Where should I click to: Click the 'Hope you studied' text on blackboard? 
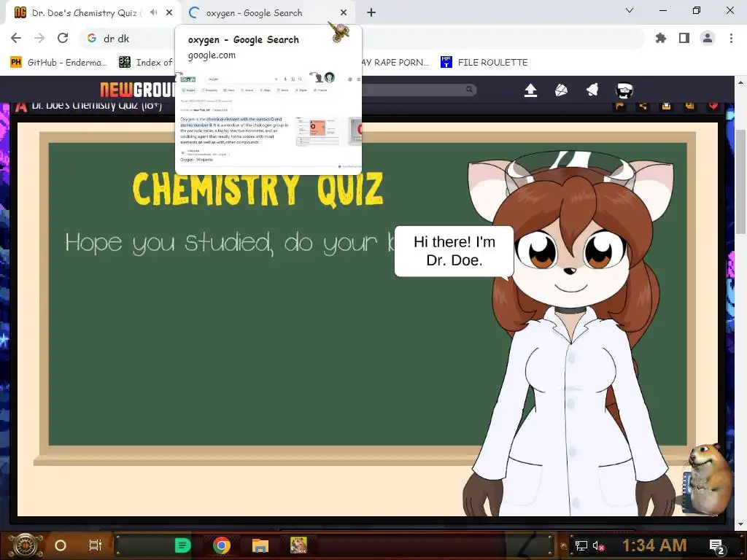click(230, 242)
